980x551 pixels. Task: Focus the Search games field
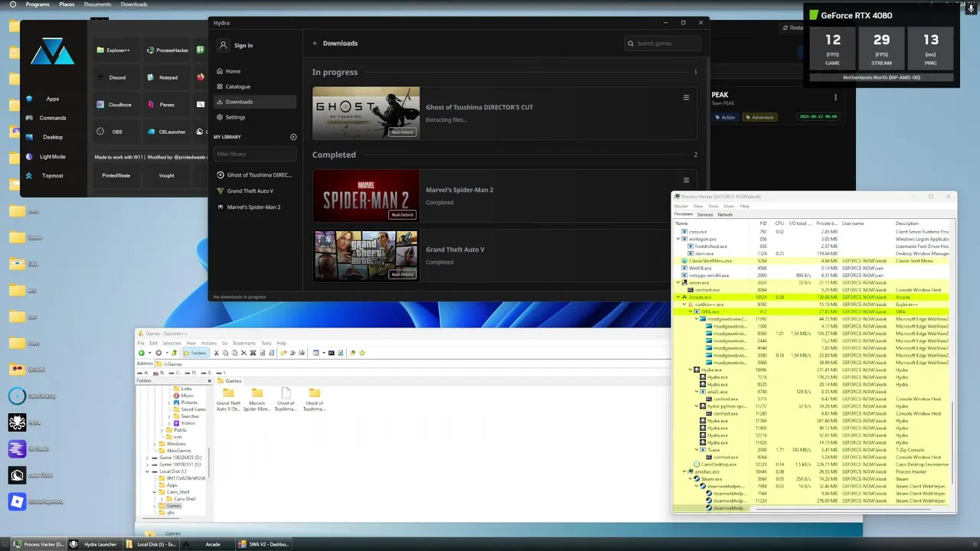[x=662, y=44]
